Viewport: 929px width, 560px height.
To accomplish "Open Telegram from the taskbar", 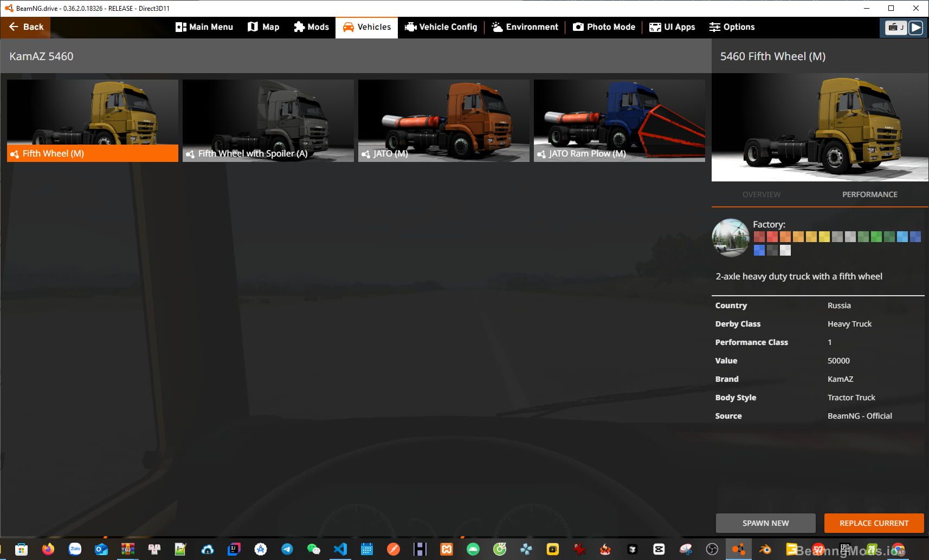I will click(x=287, y=549).
